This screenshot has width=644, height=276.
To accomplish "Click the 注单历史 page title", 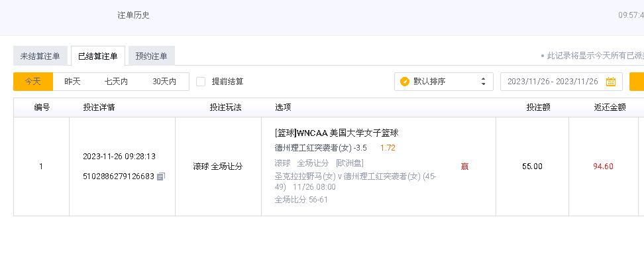I will pos(133,15).
